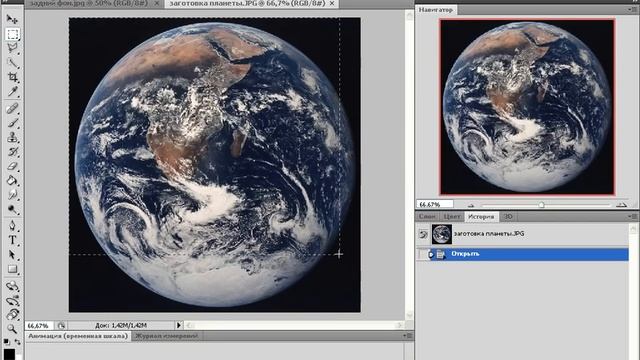Screen dimensions: 640x360
Task: Select the Rectangle shape tool
Action: pyautogui.click(x=12, y=269)
